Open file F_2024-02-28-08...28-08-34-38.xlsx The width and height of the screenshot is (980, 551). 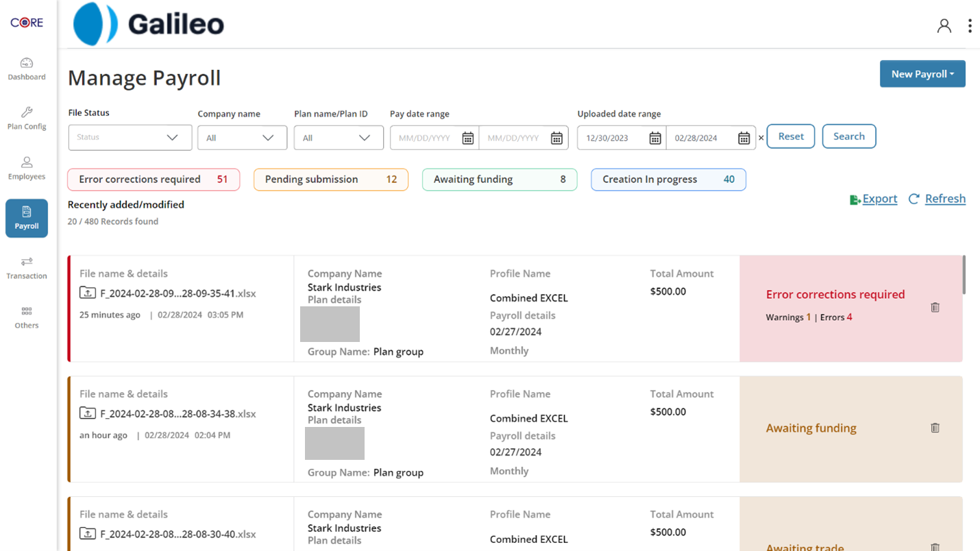tap(178, 414)
